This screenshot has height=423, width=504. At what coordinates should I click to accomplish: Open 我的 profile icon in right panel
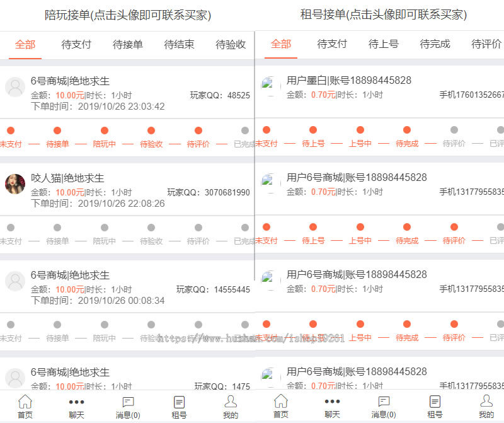pos(486,407)
